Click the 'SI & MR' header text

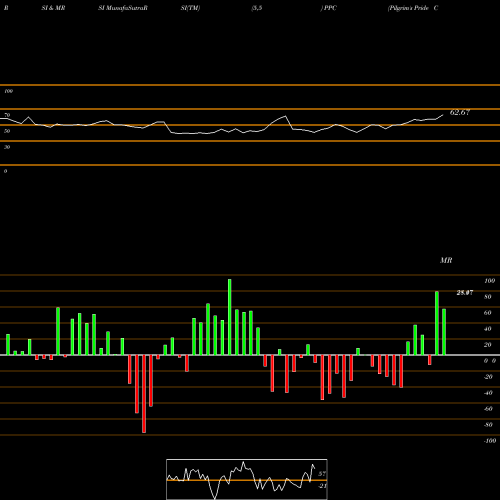coord(53,8)
